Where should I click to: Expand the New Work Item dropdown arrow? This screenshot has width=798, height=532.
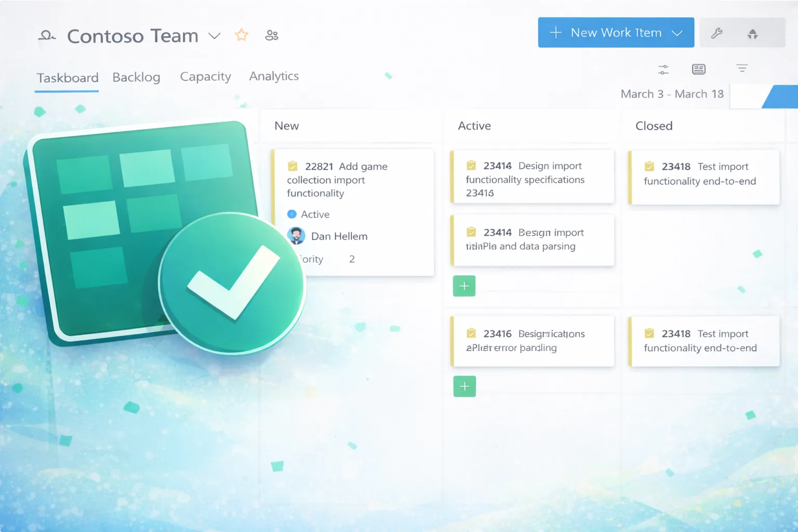(x=677, y=33)
